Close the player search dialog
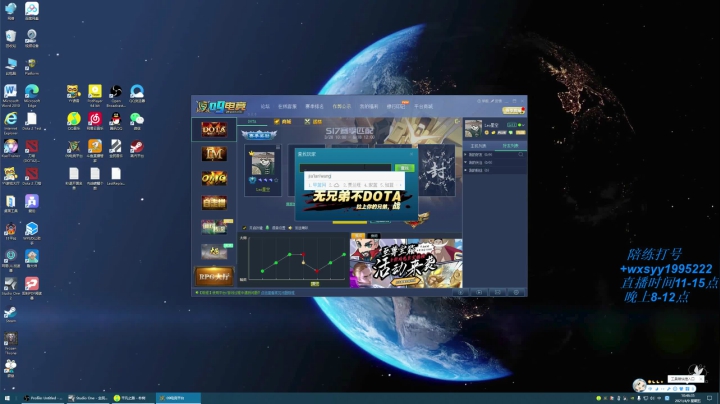 click(411, 154)
